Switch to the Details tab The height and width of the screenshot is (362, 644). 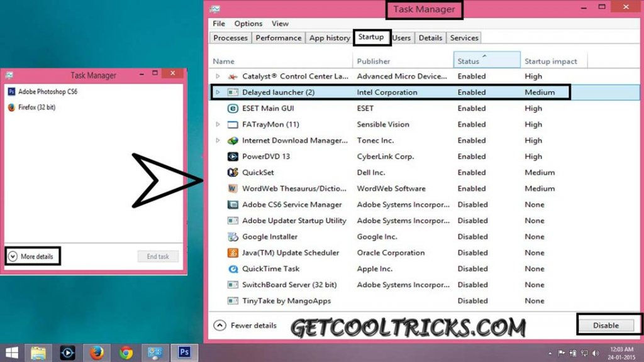point(430,38)
